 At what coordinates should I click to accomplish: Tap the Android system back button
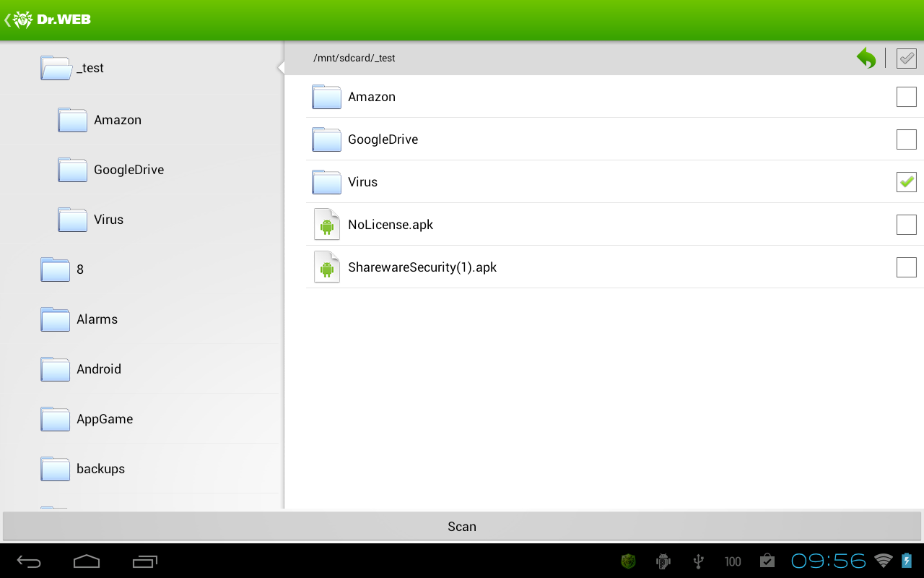[30, 561]
